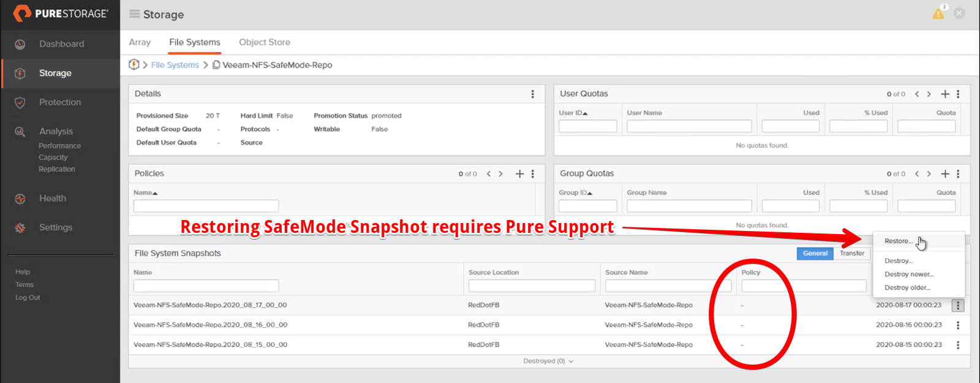The height and width of the screenshot is (383, 980).
Task: Click the Pure Storage logo
Action: click(61, 13)
